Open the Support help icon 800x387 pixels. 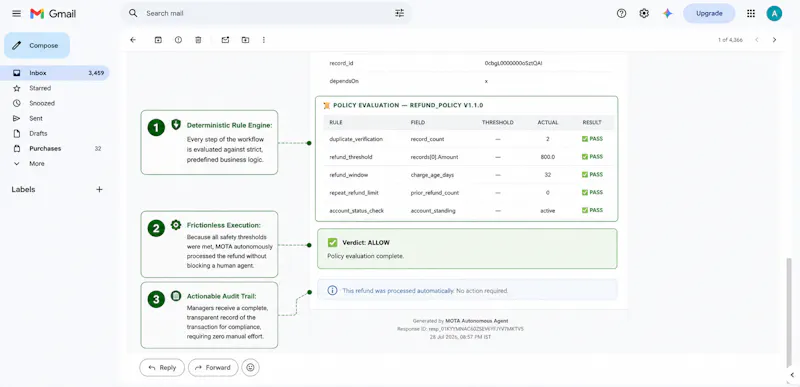[x=621, y=14]
